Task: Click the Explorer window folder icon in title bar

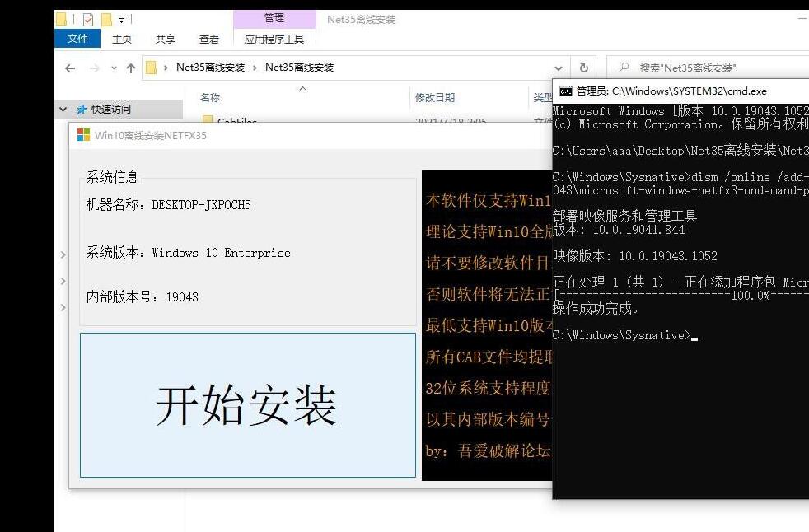Action: tap(61, 20)
